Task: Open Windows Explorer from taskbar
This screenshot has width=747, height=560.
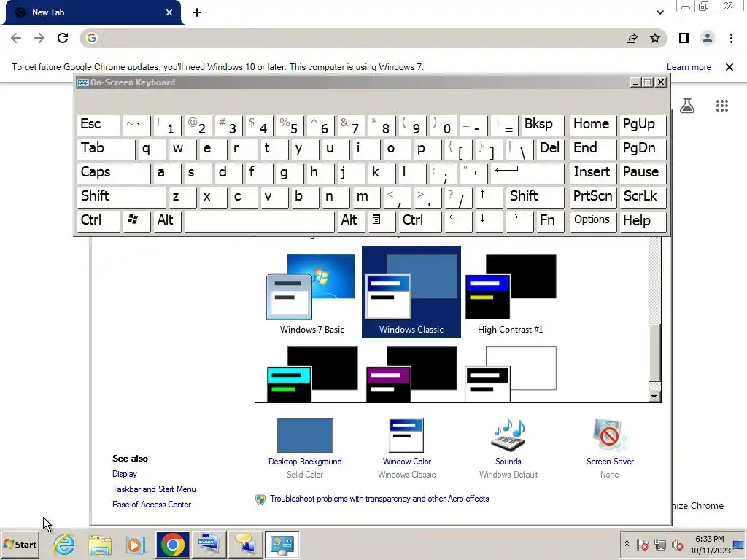Action: (99, 545)
